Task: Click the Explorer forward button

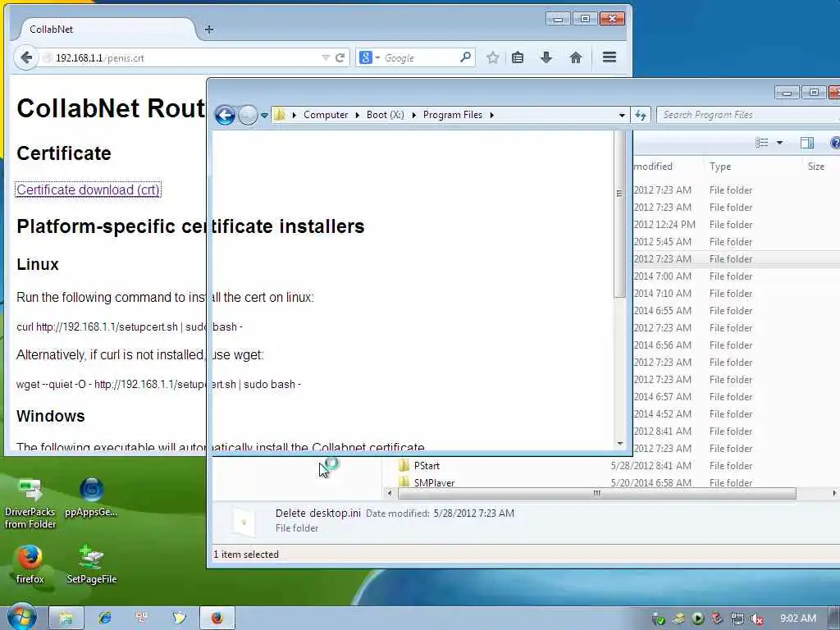Action: (248, 115)
